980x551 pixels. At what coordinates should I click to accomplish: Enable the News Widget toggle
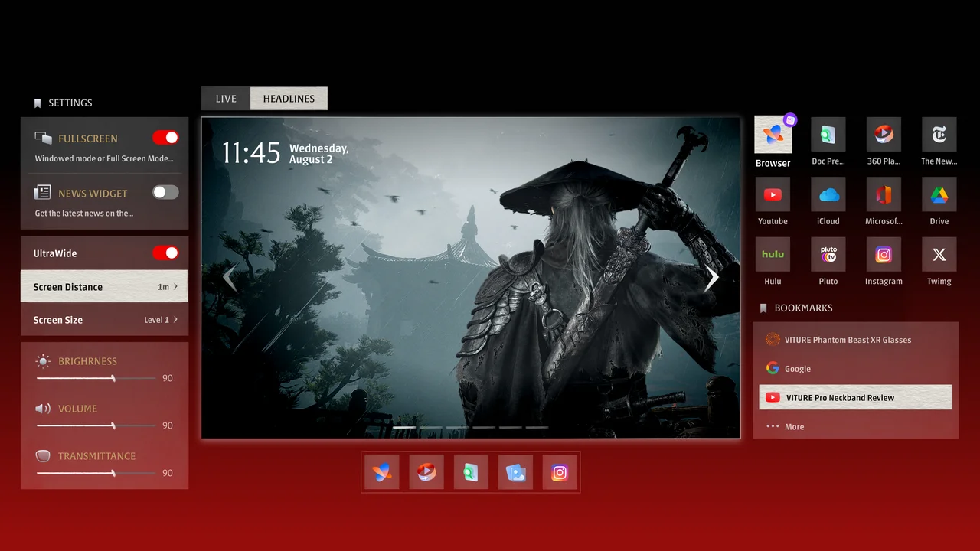point(165,192)
